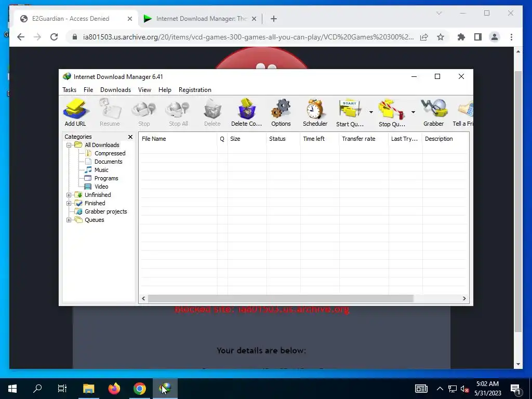Expand the Finished tree node
The height and width of the screenshot is (399, 532).
tap(69, 203)
